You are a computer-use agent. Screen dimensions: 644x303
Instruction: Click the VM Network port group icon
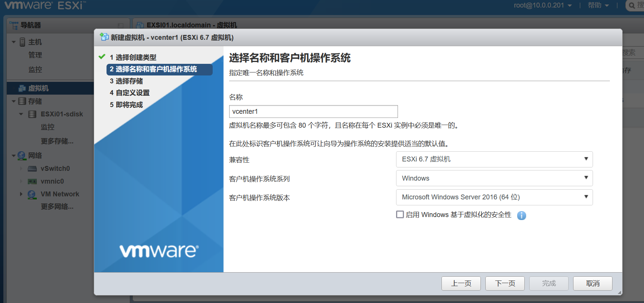pyautogui.click(x=32, y=194)
